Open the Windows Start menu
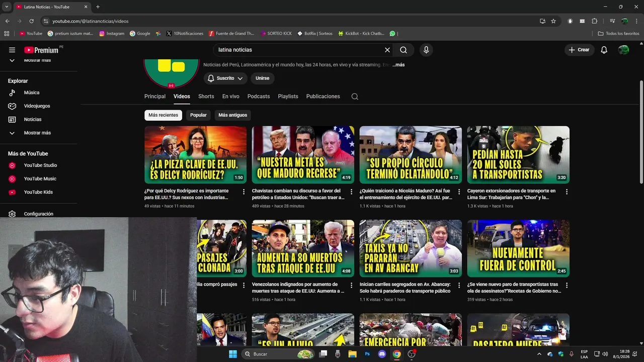 tap(233, 354)
